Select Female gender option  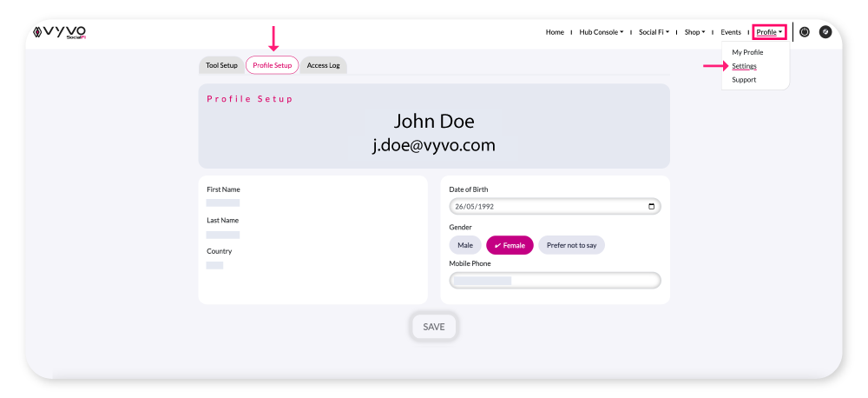510,245
